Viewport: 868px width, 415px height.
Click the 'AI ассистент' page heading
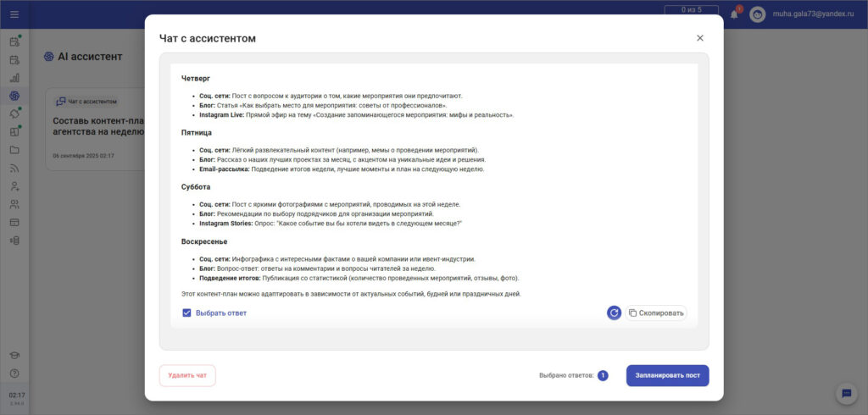[90, 57]
